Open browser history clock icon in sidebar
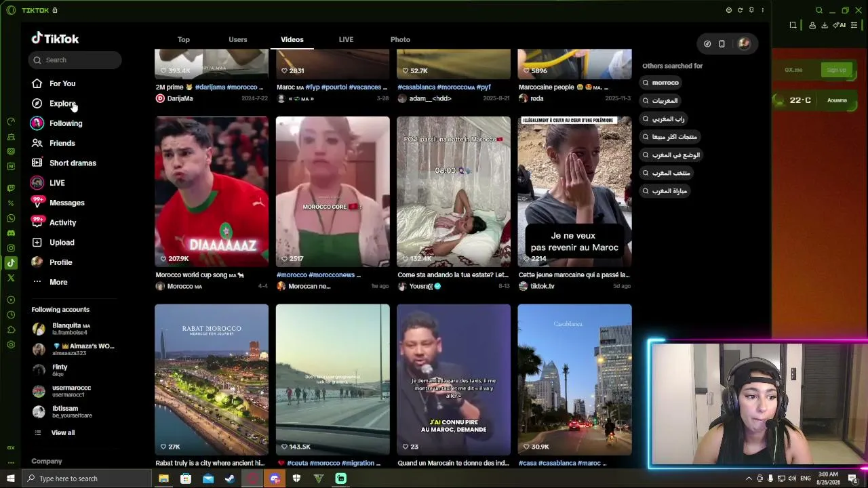 click(x=11, y=314)
